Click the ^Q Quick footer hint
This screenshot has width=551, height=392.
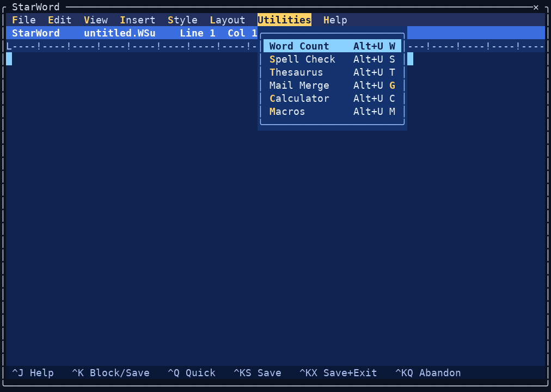pyautogui.click(x=192, y=373)
